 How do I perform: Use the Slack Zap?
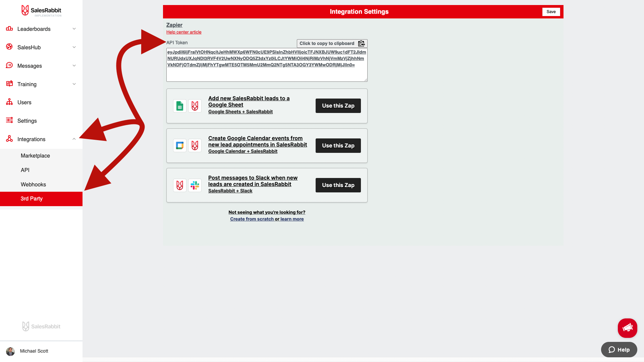[x=338, y=185]
